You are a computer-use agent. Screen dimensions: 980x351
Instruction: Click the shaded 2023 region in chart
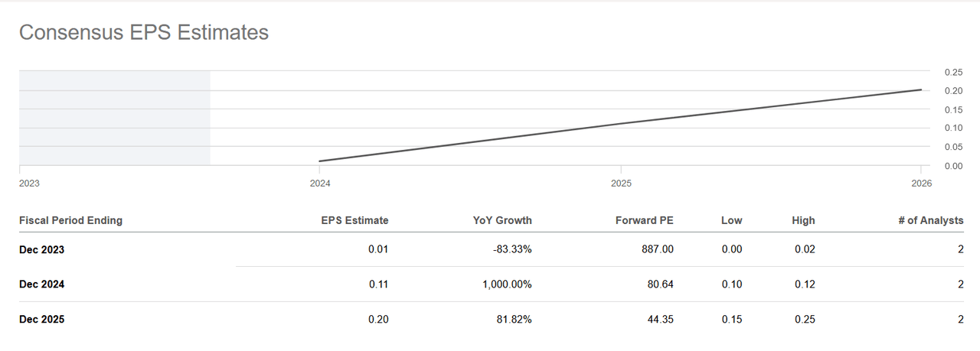pyautogui.click(x=114, y=118)
